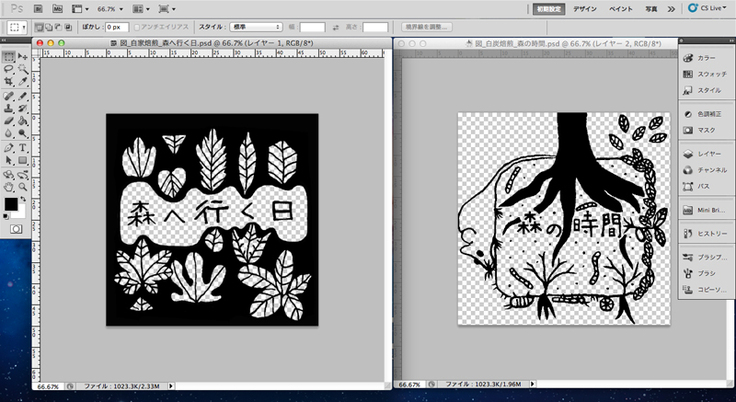Launch Bridge from the Br icon

coord(35,7)
